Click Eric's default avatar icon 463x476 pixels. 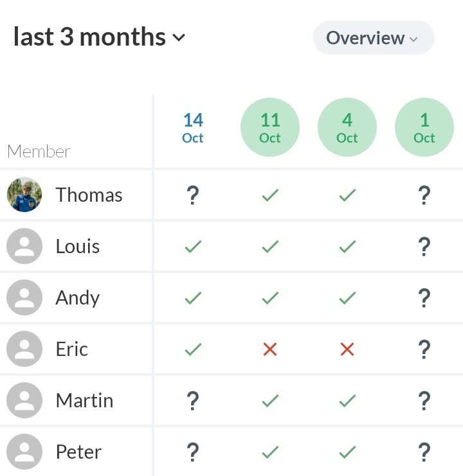point(24,349)
